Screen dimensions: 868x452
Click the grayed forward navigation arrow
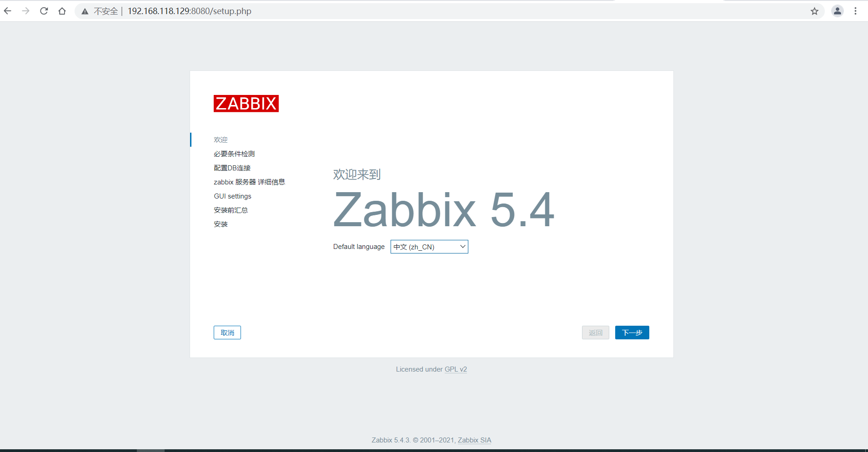point(26,11)
